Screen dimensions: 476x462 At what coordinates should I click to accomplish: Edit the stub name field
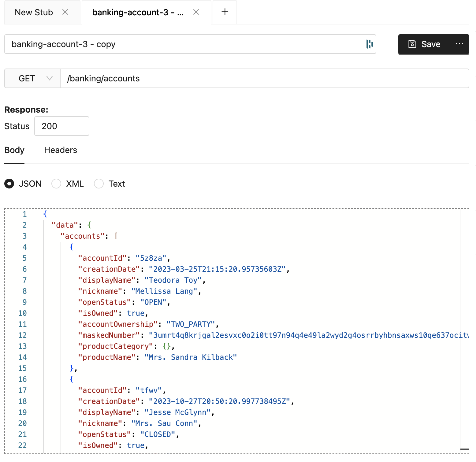click(190, 44)
